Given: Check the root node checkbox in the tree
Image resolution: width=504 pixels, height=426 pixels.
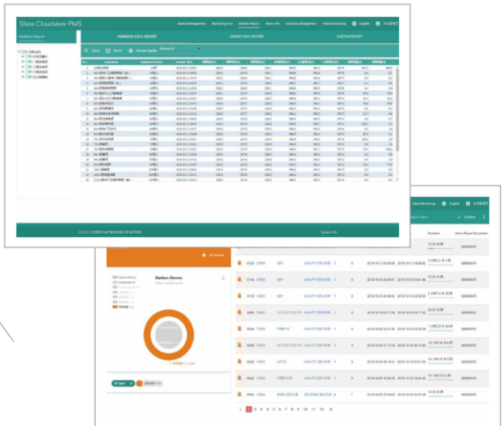Looking at the screenshot, I should click(x=24, y=52).
